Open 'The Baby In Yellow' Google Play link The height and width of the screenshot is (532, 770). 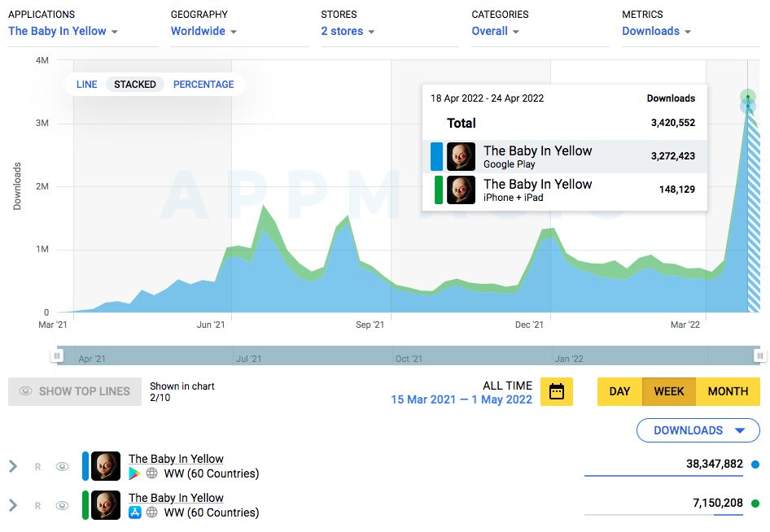176,459
